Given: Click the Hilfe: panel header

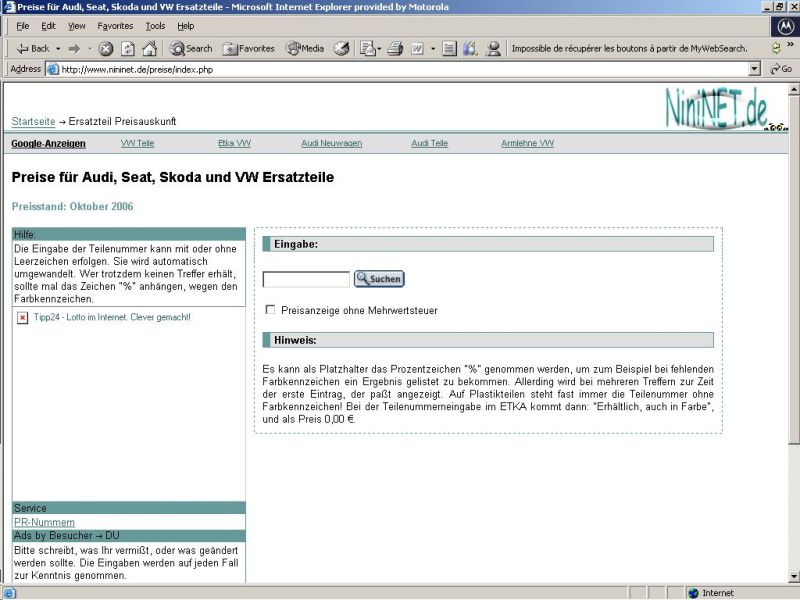Looking at the screenshot, I should pyautogui.click(x=129, y=234).
